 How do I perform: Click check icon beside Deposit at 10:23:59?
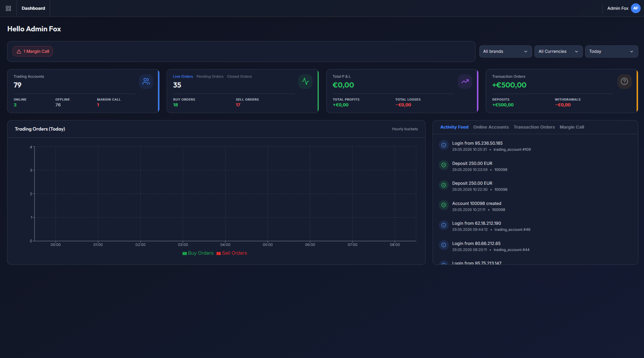pos(444,165)
